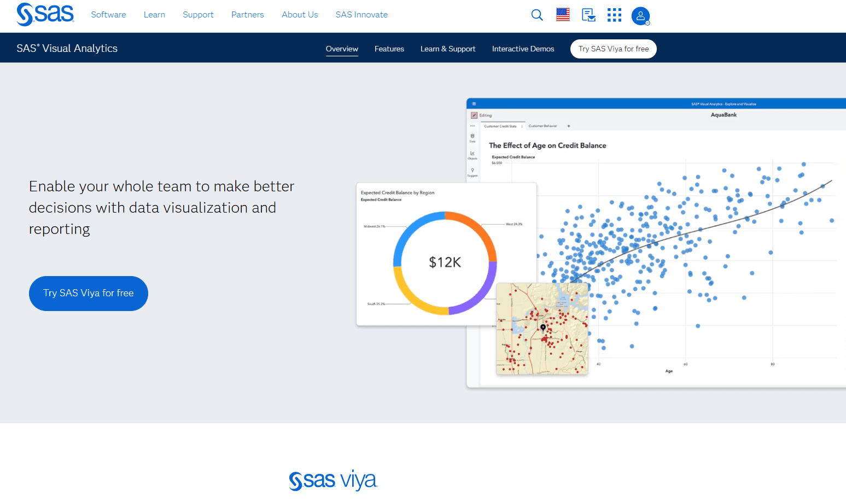846x504 pixels.
Task: Click the AquaBank label in the dashboard
Action: coord(724,115)
